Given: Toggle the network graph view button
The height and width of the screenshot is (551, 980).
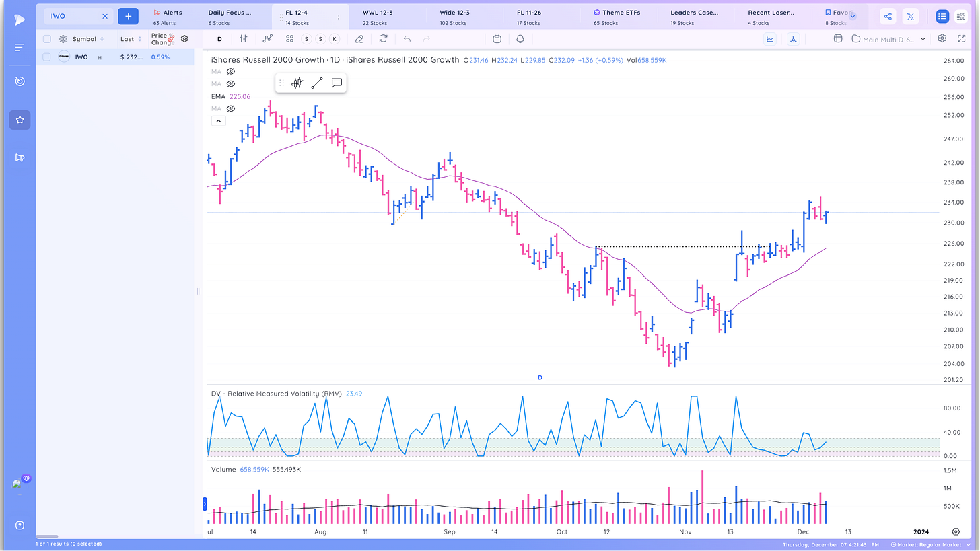Looking at the screenshot, I should click(x=794, y=39).
